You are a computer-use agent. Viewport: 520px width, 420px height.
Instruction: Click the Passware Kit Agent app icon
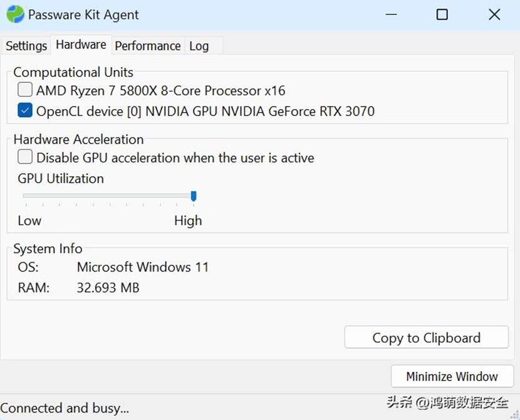tap(15, 14)
